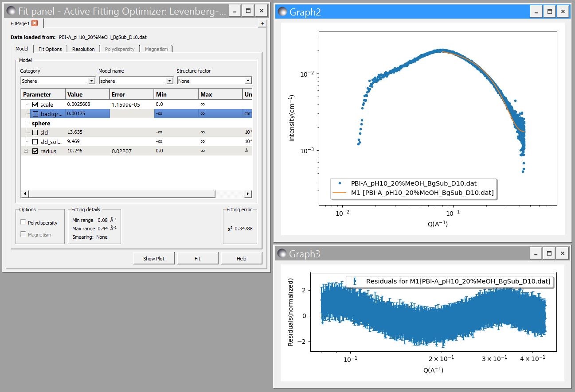Uncheck the scale parameter checkbox

35,105
